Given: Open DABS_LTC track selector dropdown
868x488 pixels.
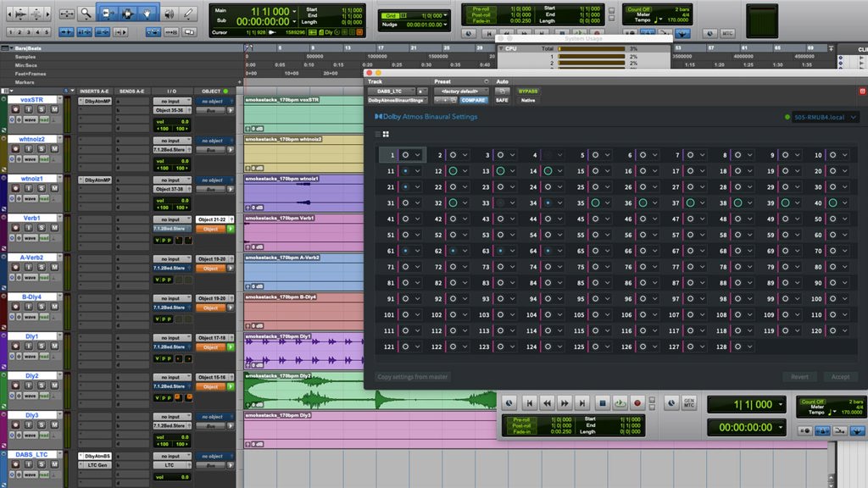Looking at the screenshot, I should pyautogui.click(x=391, y=91).
